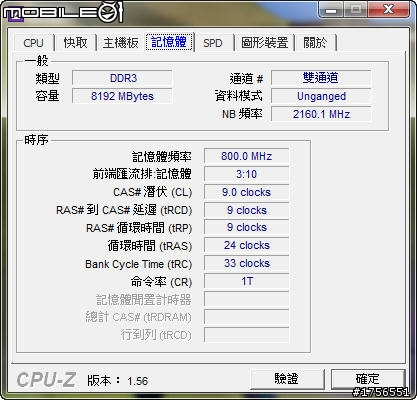Click the 800.0 MHz memory frequency value
Screen dimensions: 417x400
pos(246,156)
